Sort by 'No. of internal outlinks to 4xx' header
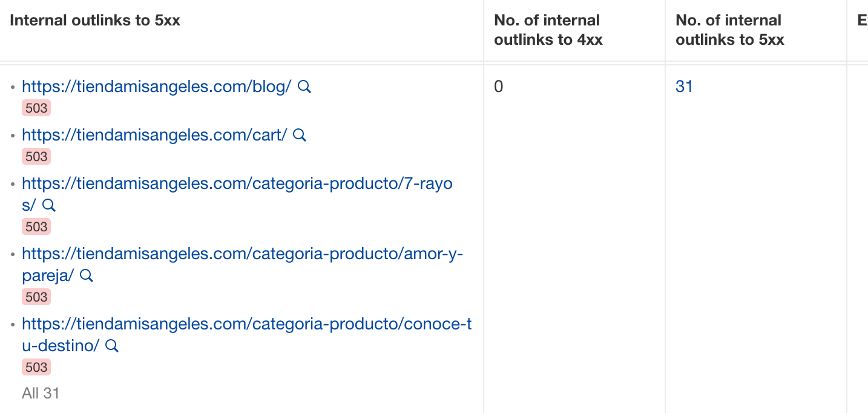Screen dimensions: 868x413 point(548,30)
